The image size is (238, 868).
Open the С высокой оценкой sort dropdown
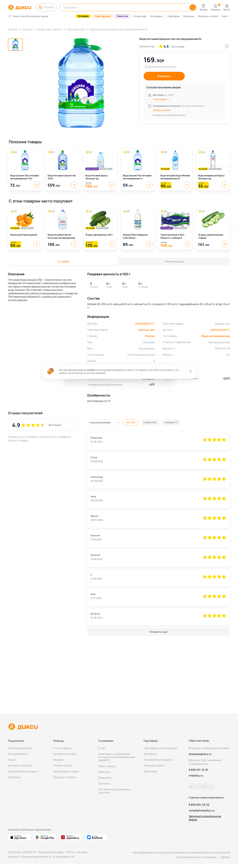point(104,422)
